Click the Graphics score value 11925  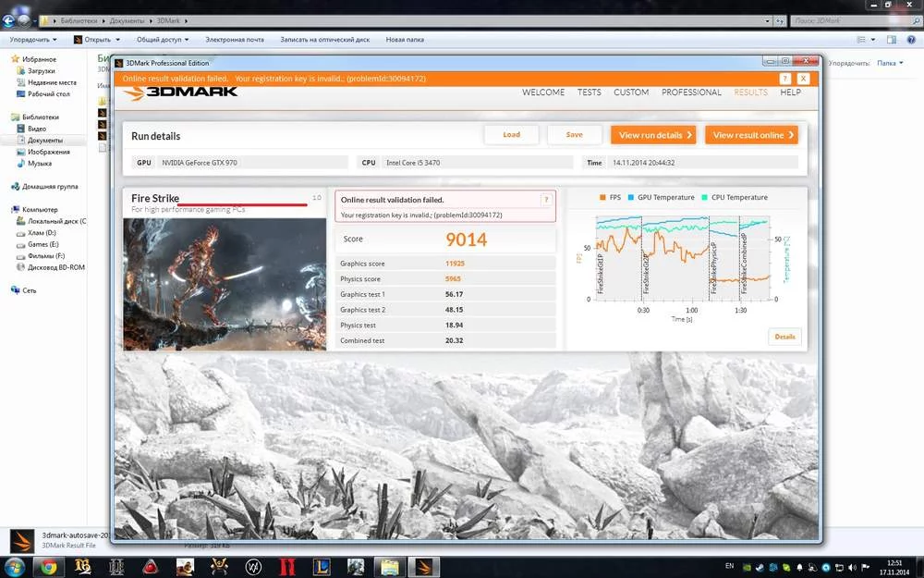click(x=455, y=264)
